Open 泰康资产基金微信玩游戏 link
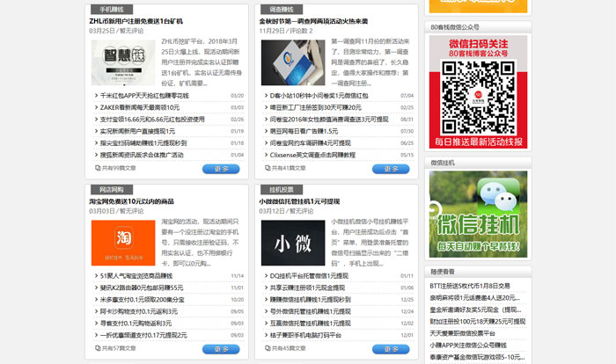Viewport: 616px width, 364px height. point(477,357)
